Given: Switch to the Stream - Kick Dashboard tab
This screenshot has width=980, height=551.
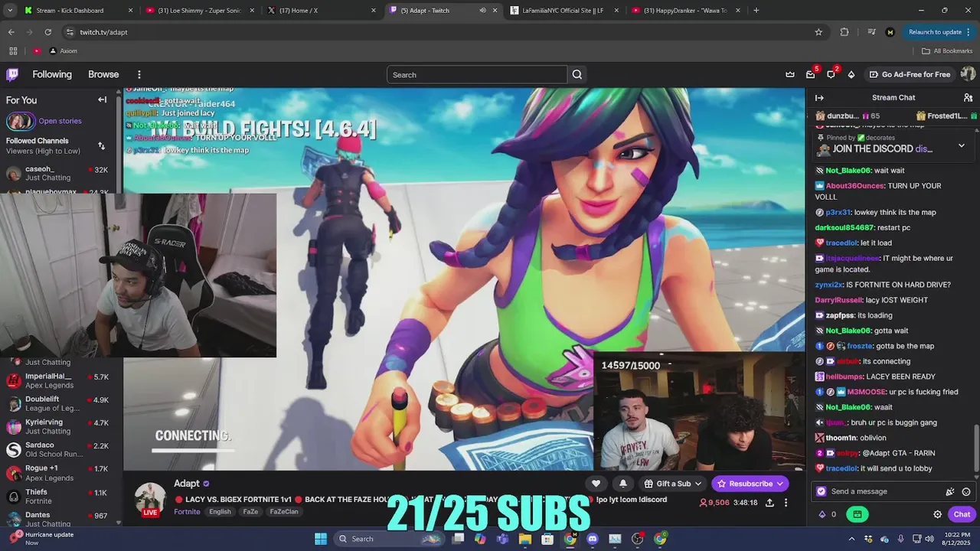Looking at the screenshot, I should (x=80, y=11).
